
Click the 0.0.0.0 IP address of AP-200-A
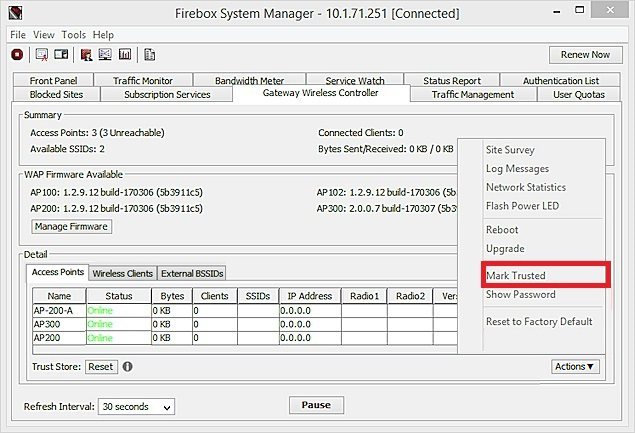click(x=310, y=311)
